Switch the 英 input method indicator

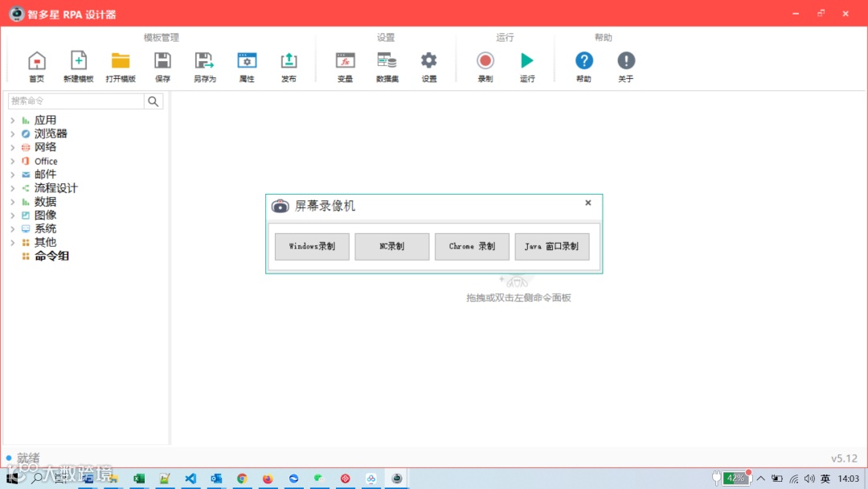pyautogui.click(x=825, y=479)
